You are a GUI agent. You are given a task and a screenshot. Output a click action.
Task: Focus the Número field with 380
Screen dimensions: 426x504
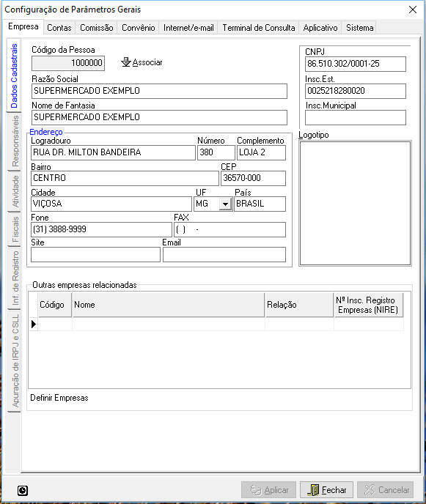(x=216, y=152)
